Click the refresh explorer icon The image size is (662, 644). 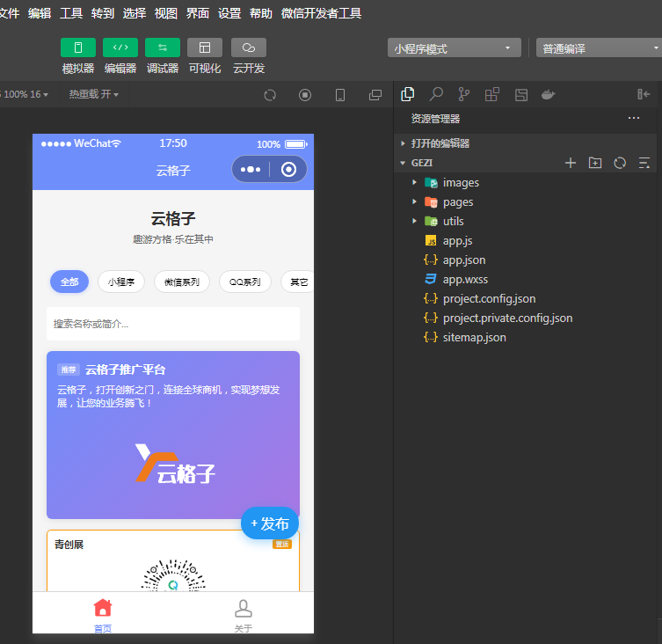[x=620, y=163]
